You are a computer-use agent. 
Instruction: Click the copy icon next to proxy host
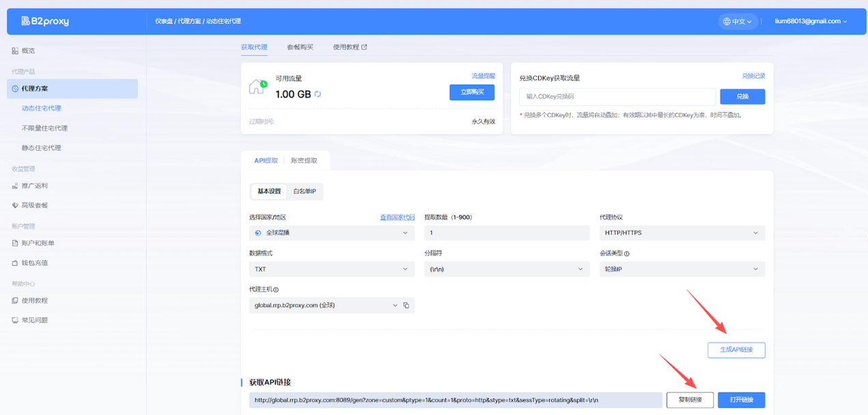406,306
